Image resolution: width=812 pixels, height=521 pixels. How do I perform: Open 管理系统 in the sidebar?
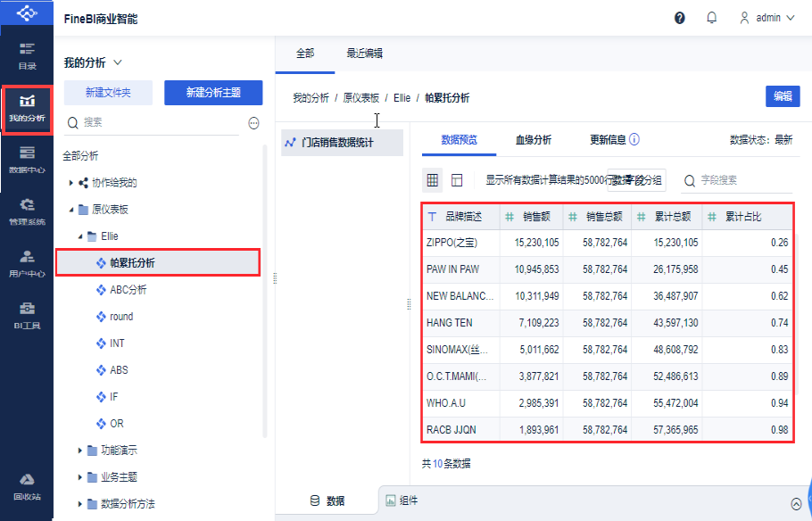(27, 211)
